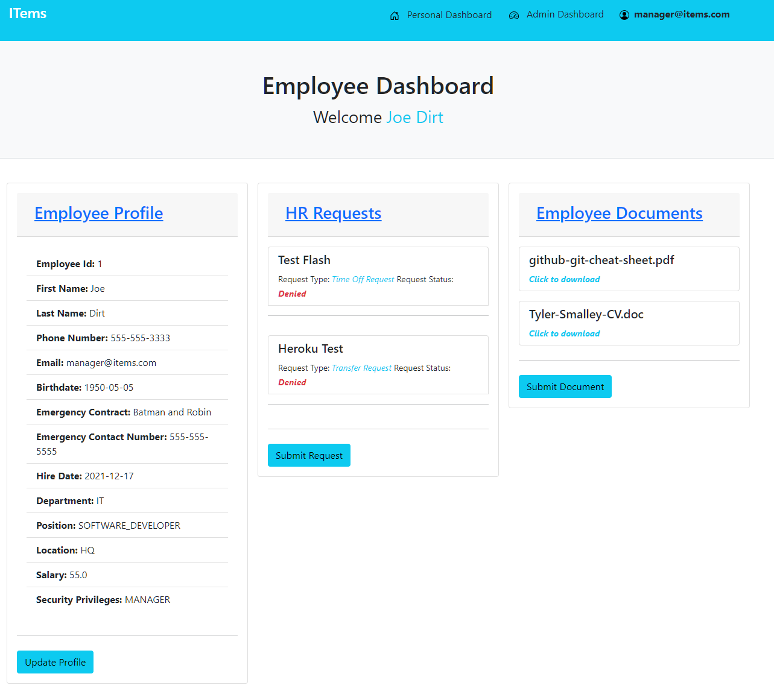Viewport: 774px width, 700px height.
Task: Download github-git-cheat-sheet.pdf via its download link
Action: pyautogui.click(x=564, y=279)
